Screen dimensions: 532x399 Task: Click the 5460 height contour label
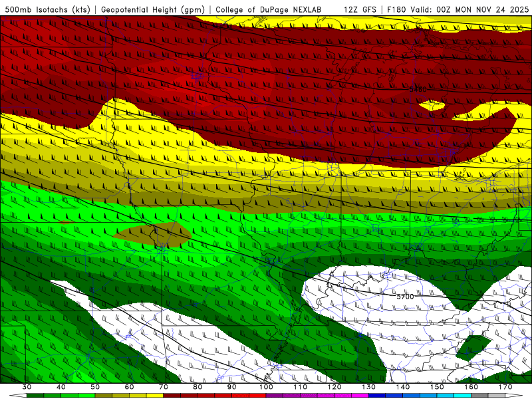418,89
